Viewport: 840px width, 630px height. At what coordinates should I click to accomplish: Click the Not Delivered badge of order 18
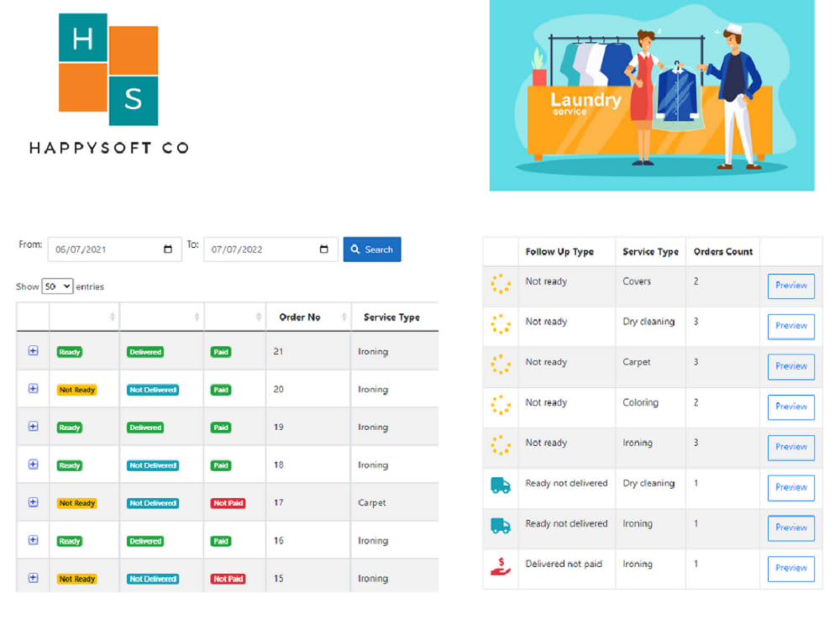[153, 465]
